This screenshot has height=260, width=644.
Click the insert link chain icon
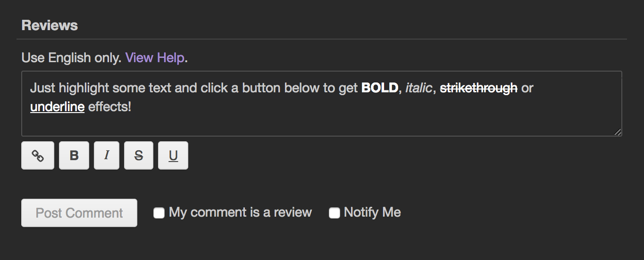coord(38,155)
